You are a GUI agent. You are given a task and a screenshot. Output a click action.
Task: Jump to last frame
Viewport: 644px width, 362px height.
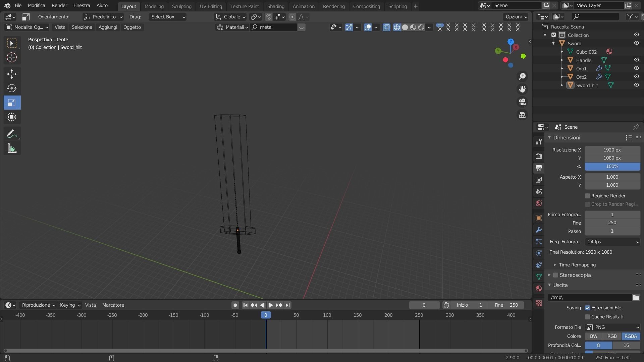[287, 305]
